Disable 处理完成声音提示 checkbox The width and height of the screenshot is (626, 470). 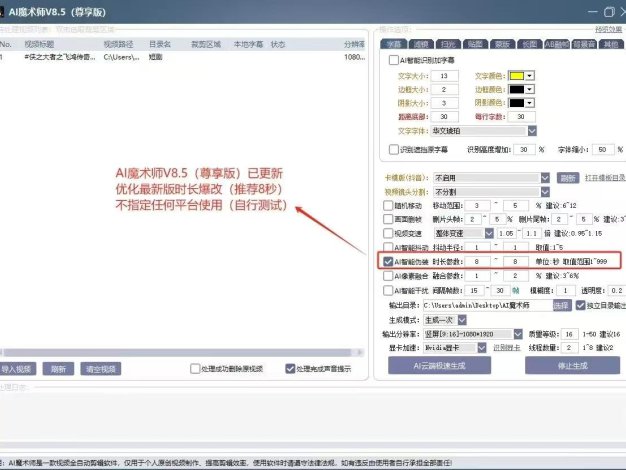point(290,369)
